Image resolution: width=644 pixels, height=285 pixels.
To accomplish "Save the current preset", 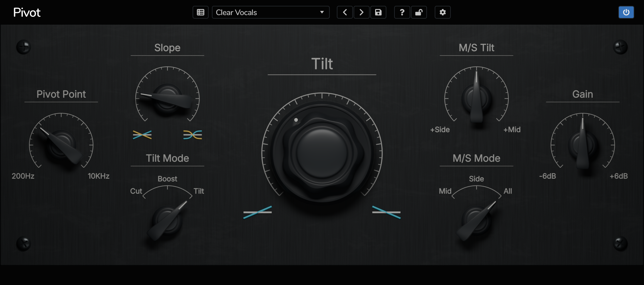I will click(378, 12).
